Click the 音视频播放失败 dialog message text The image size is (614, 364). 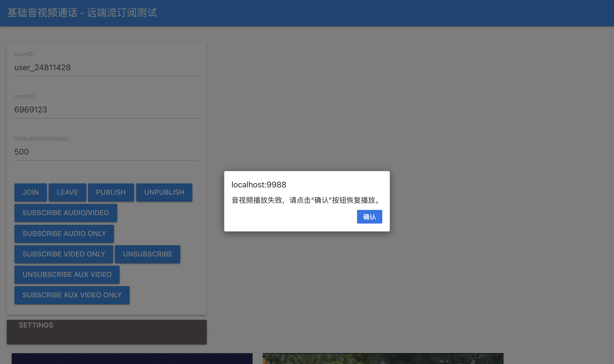click(x=306, y=200)
